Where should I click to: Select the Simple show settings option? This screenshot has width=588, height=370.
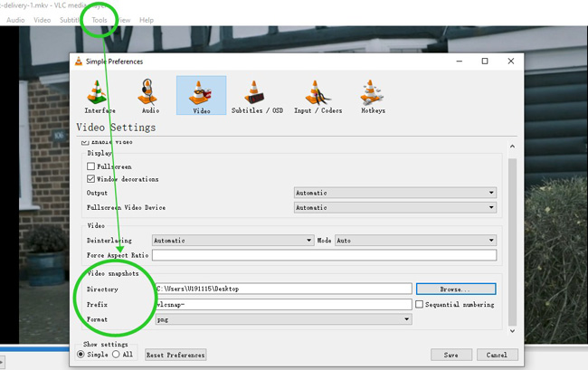81,355
